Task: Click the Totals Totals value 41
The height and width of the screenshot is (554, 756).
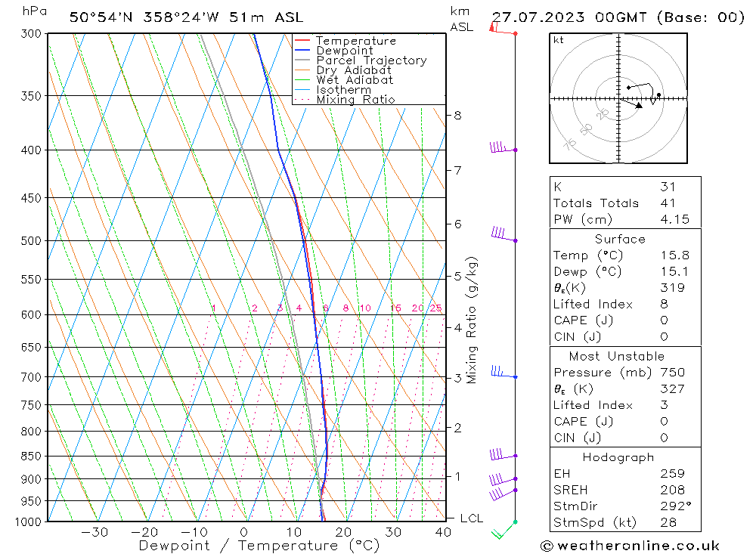Action: (x=668, y=203)
